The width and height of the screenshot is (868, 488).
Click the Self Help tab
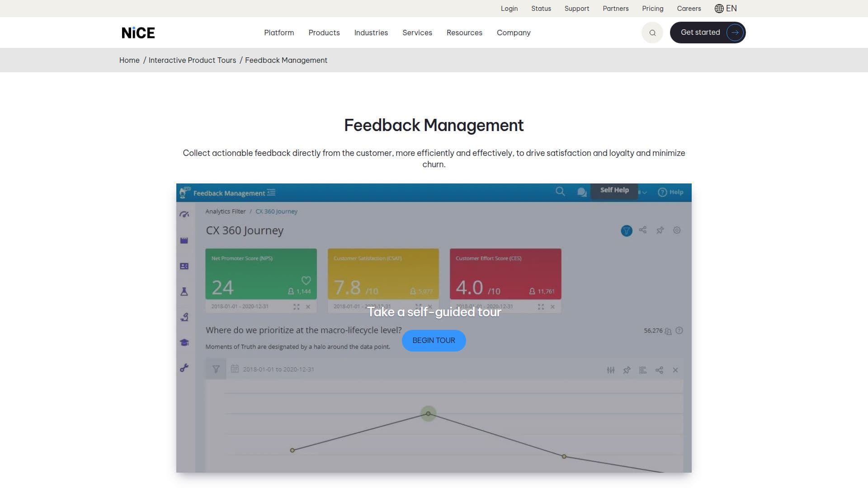(x=614, y=190)
